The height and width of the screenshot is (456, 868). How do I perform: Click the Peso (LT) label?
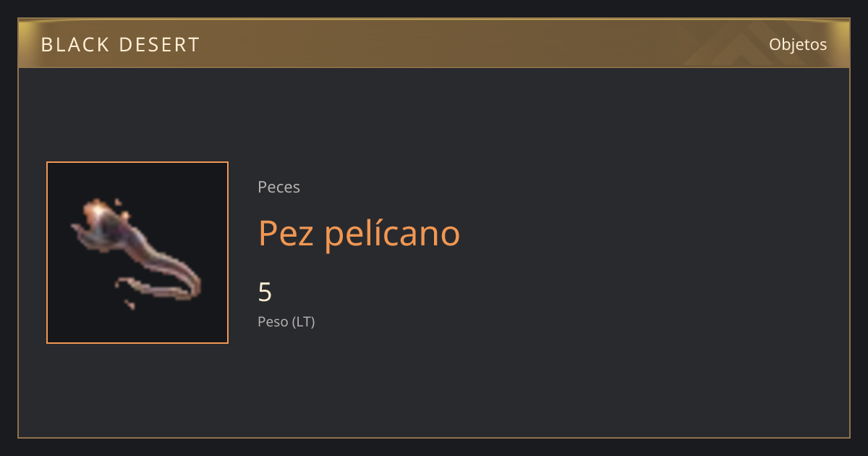pyautogui.click(x=286, y=321)
